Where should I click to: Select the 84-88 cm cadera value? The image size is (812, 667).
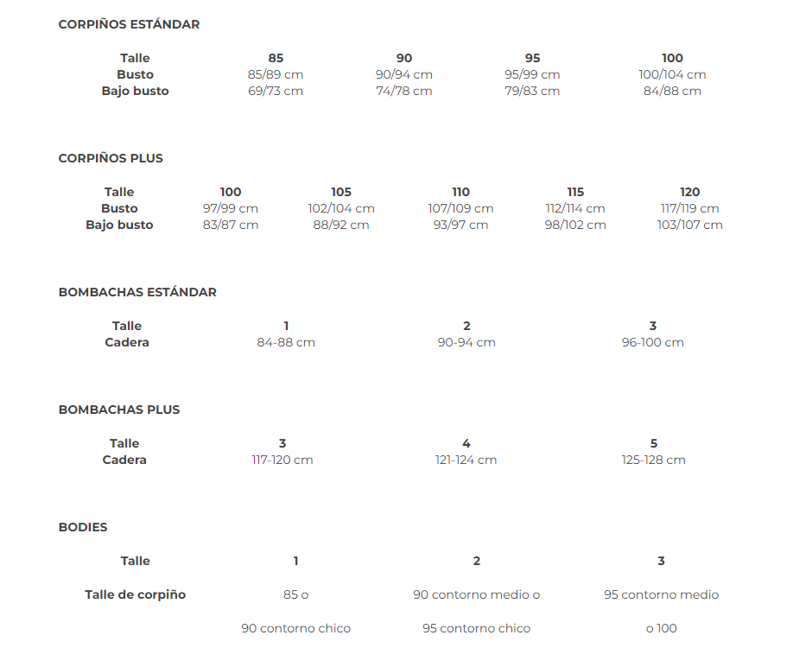click(x=286, y=343)
